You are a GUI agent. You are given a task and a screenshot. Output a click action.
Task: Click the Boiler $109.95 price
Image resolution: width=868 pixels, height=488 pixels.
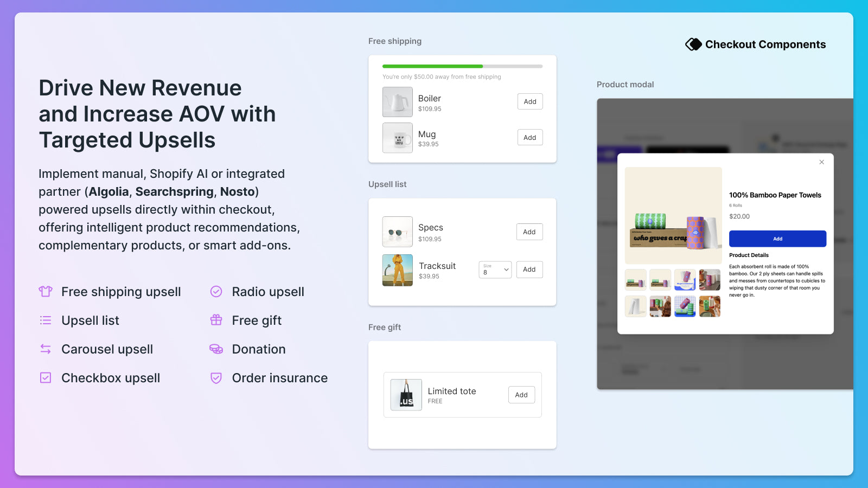[430, 109]
